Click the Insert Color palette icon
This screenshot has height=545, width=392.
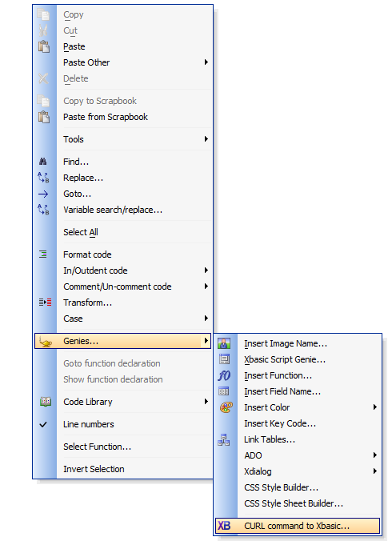point(226,407)
